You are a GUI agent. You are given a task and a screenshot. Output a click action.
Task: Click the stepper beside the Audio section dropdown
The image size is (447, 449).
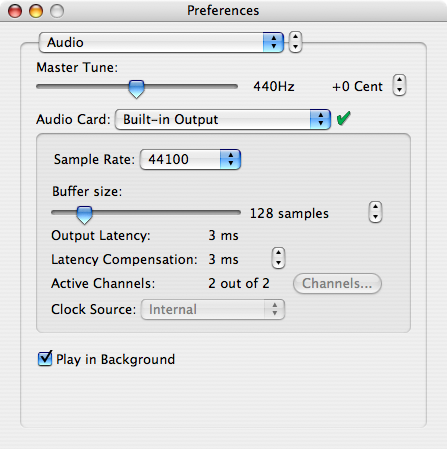[x=295, y=42]
